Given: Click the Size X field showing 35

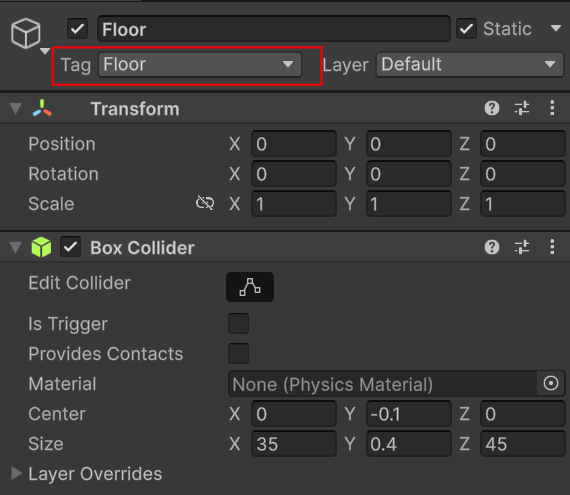Looking at the screenshot, I should (294, 444).
